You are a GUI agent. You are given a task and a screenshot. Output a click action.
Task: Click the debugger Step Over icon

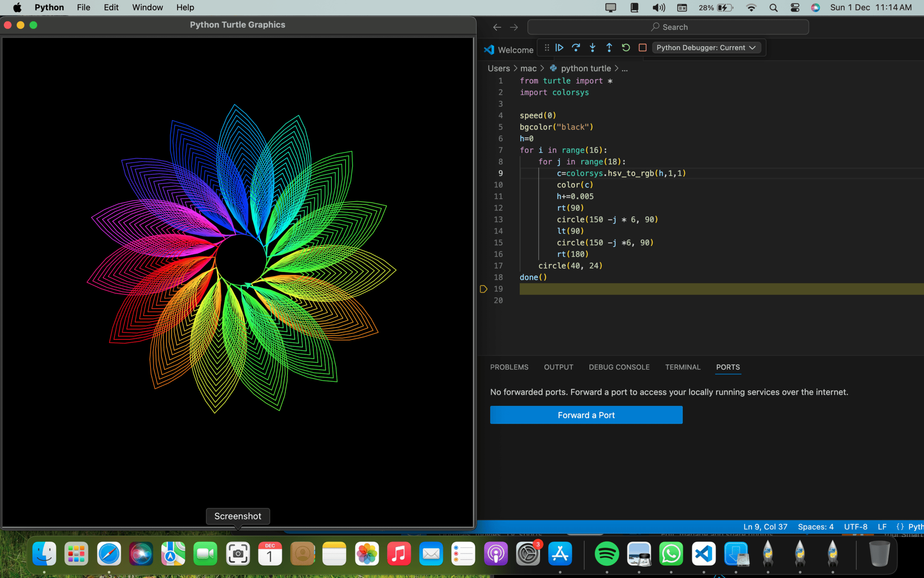pos(576,48)
